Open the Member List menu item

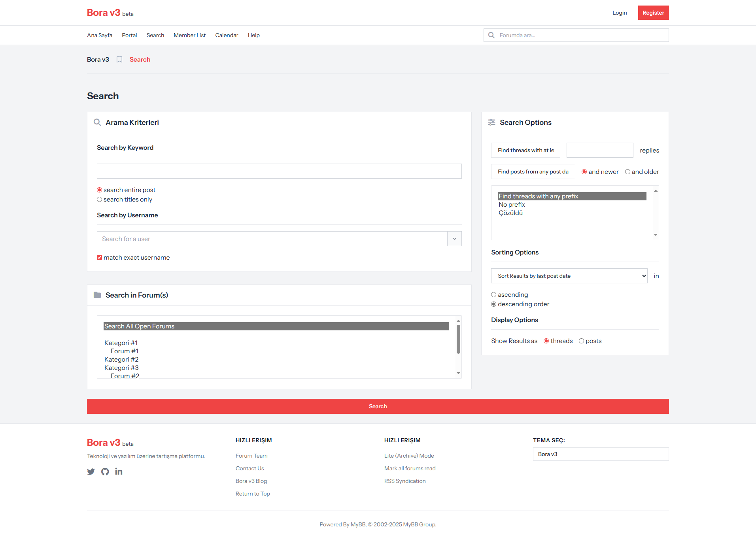tap(190, 35)
